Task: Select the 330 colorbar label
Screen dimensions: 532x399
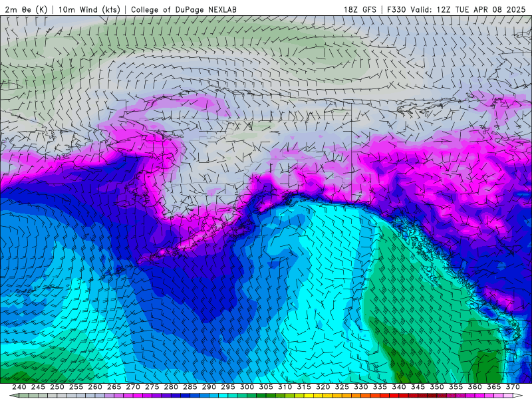Action: point(361,387)
